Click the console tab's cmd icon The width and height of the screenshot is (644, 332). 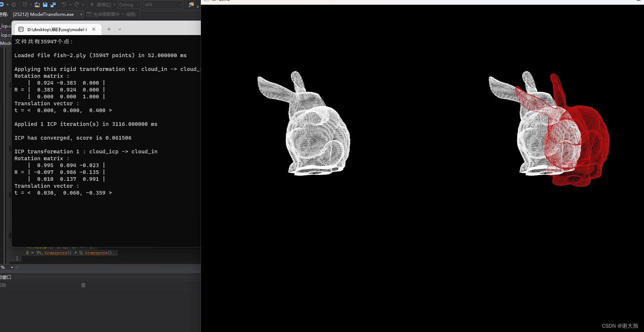(x=21, y=29)
